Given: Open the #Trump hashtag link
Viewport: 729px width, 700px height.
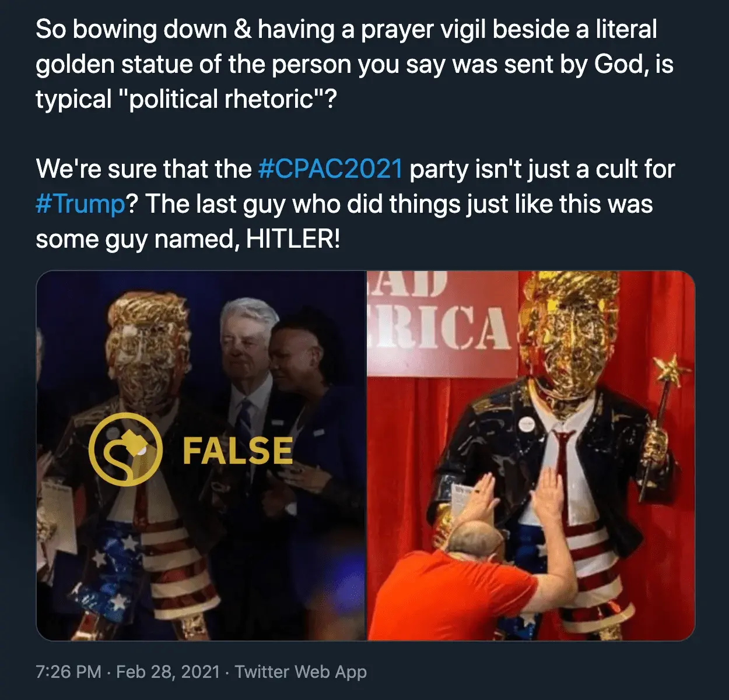Looking at the screenshot, I should point(80,204).
